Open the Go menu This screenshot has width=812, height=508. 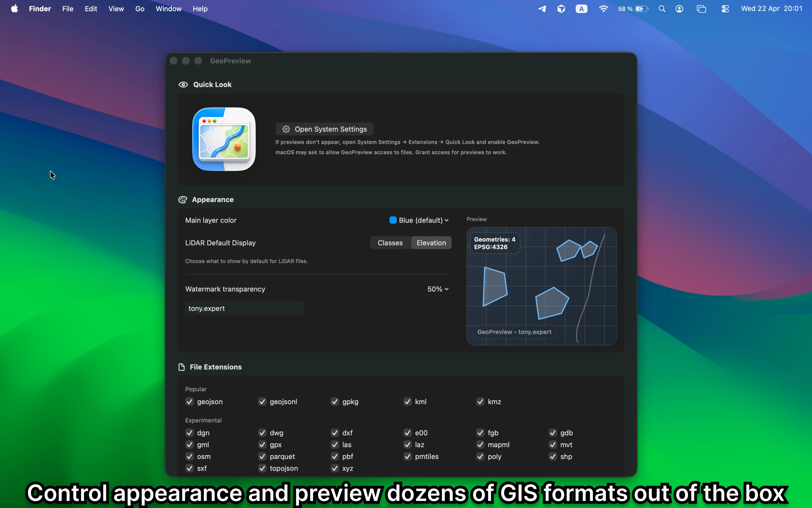click(x=140, y=9)
